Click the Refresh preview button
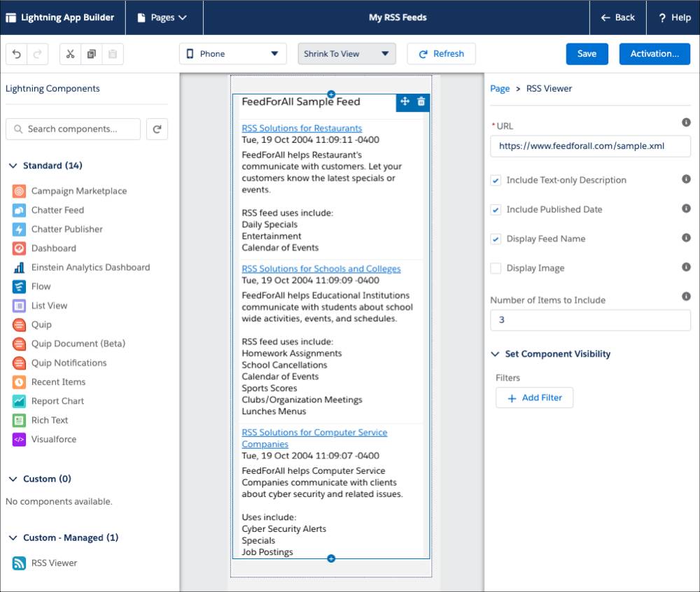This screenshot has height=592, width=700. (x=441, y=54)
